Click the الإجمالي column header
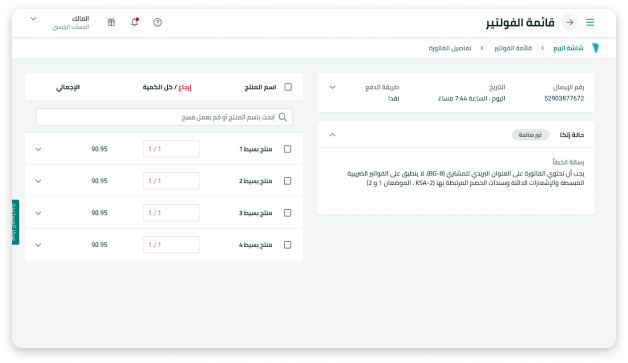 click(68, 87)
